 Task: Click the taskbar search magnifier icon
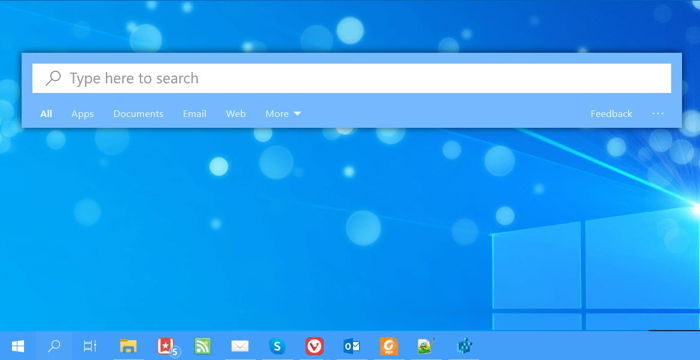pyautogui.click(x=54, y=346)
